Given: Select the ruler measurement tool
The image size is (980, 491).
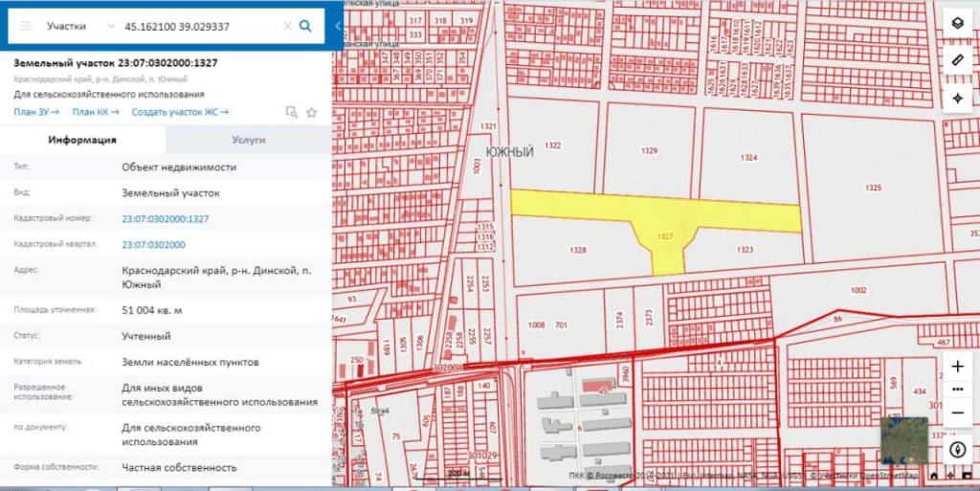Looking at the screenshot, I should pyautogui.click(x=957, y=60).
